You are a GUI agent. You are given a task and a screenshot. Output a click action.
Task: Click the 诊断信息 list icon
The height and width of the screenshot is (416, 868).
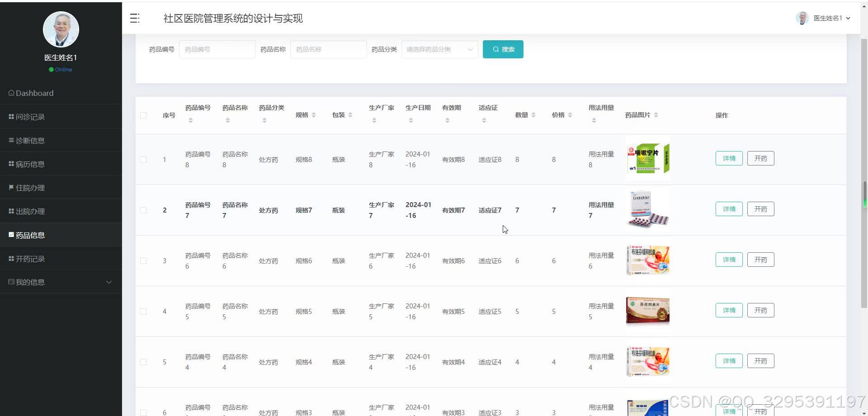10,140
